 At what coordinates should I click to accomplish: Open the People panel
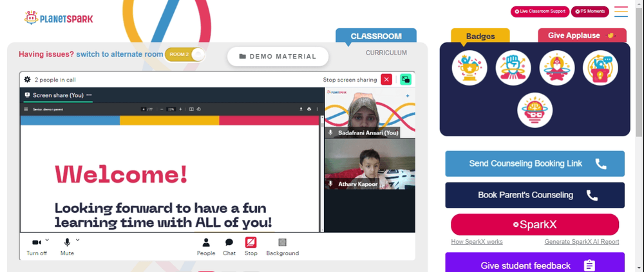click(x=206, y=247)
